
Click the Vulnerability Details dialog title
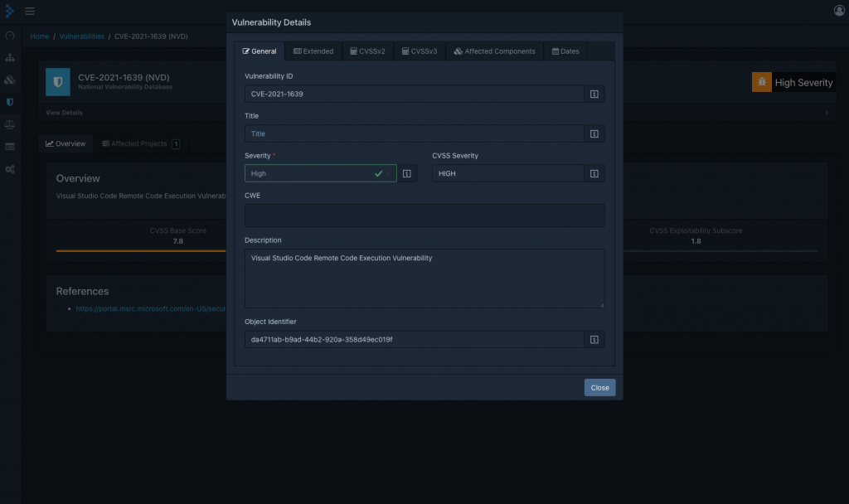point(271,22)
